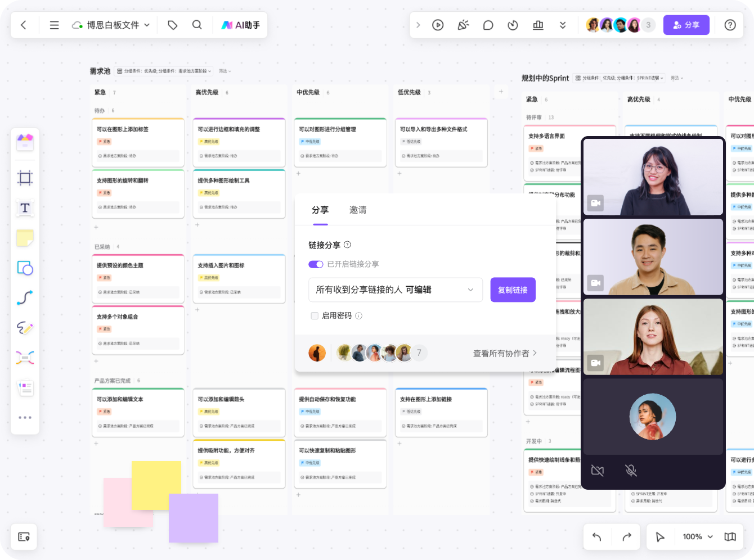754x560 pixels.
Task: Enable the 启用密码 checkbox
Action: [x=315, y=315]
